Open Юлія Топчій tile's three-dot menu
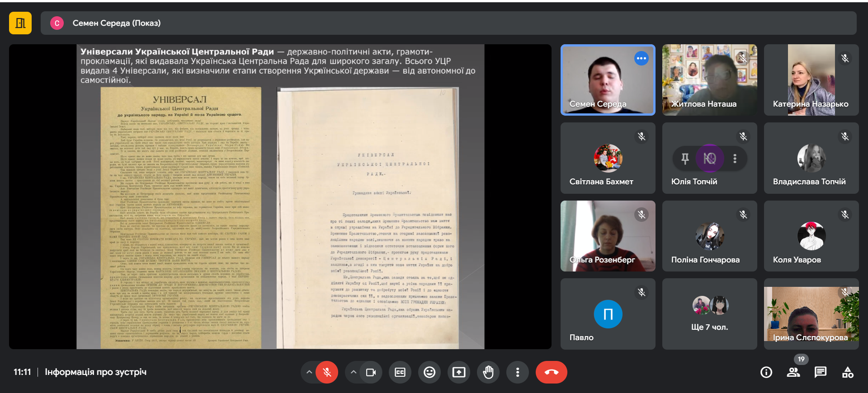 [x=735, y=159]
